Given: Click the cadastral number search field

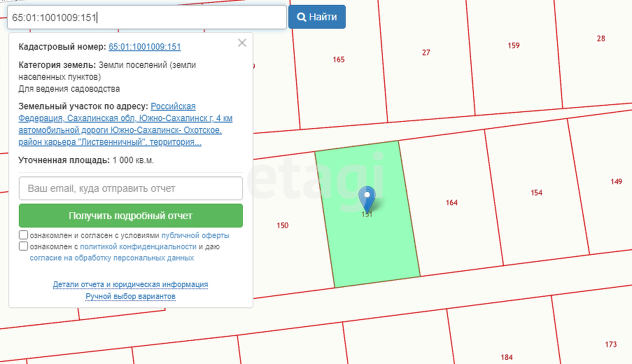Looking at the screenshot, I should pyautogui.click(x=147, y=17).
